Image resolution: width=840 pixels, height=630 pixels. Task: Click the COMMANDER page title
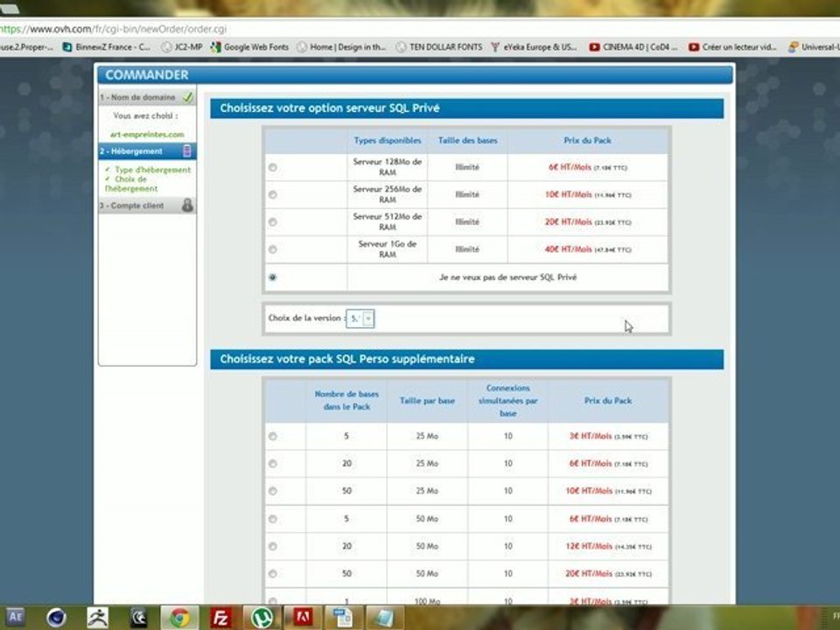[x=147, y=75]
